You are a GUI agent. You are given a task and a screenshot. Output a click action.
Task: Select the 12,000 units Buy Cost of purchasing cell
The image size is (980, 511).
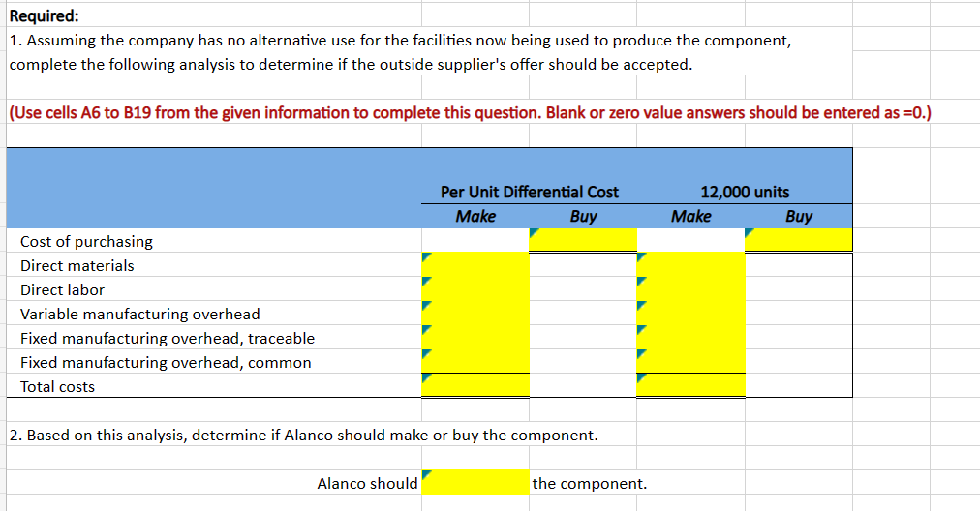pyautogui.click(x=799, y=241)
